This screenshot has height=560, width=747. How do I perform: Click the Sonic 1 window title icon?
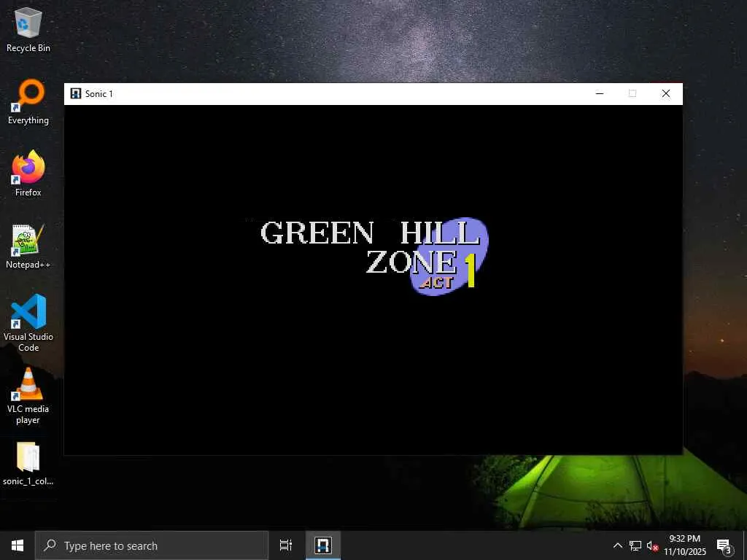click(x=75, y=93)
